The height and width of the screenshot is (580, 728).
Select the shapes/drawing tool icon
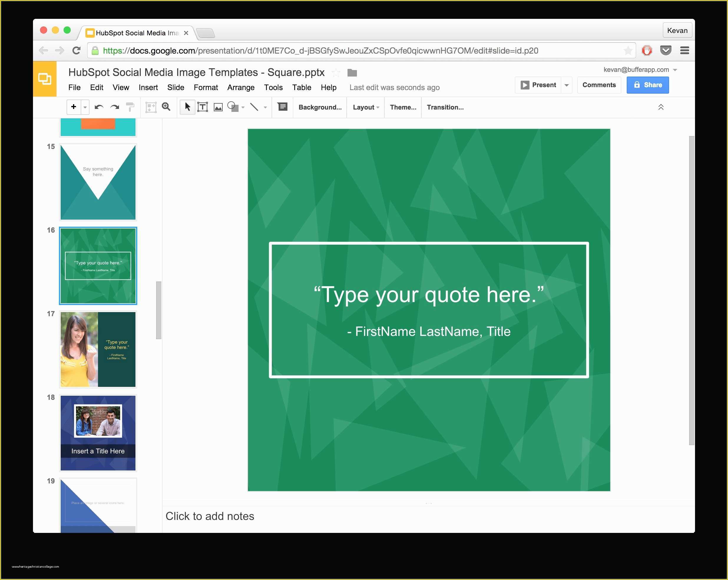(x=236, y=107)
